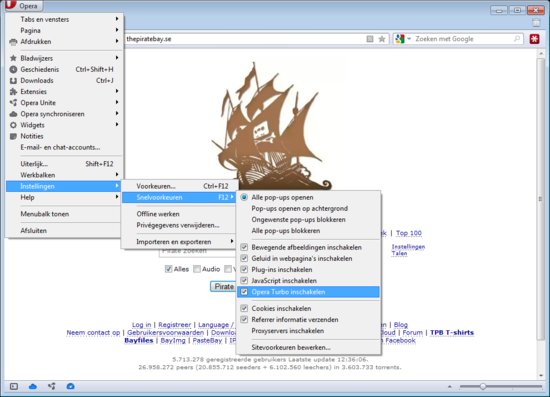Open the TPB T-shirts link
The height and width of the screenshot is (397, 550).
pyautogui.click(x=452, y=333)
